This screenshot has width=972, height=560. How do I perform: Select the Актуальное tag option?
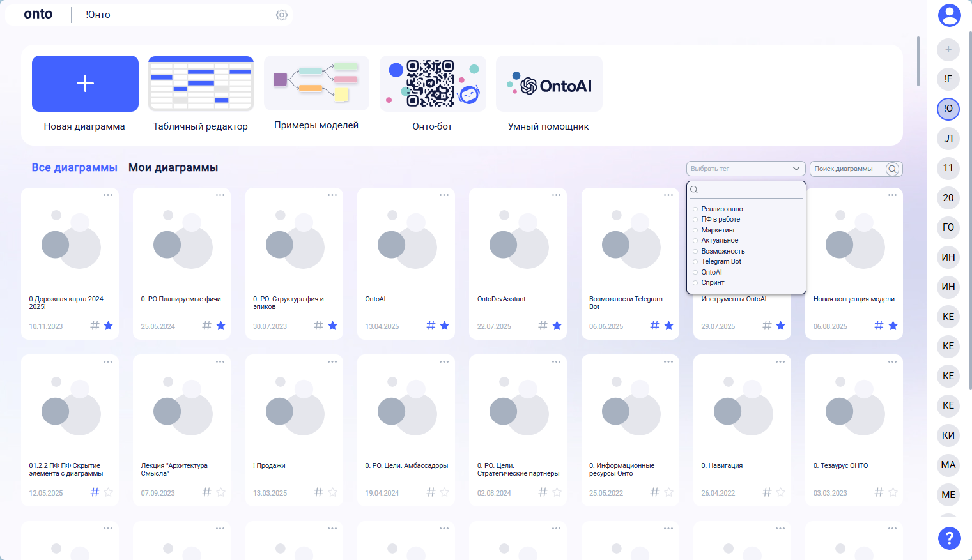point(720,240)
